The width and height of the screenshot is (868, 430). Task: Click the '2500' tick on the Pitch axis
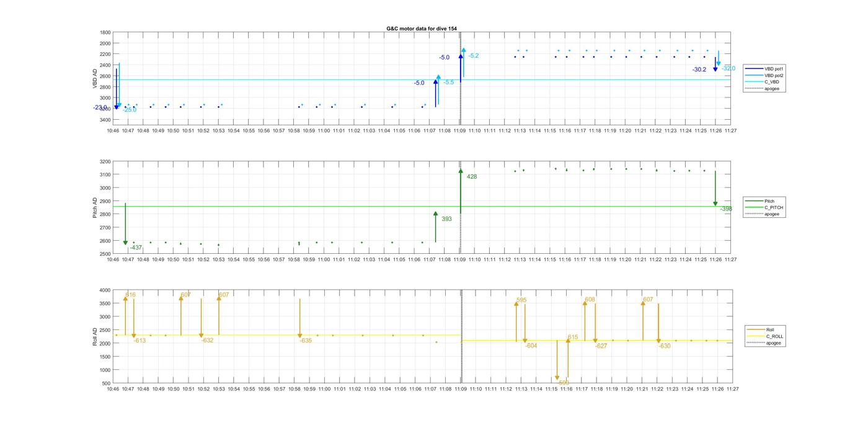tap(105, 254)
